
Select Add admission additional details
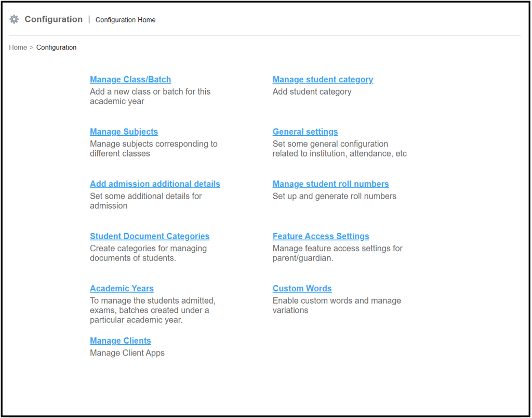coord(155,184)
